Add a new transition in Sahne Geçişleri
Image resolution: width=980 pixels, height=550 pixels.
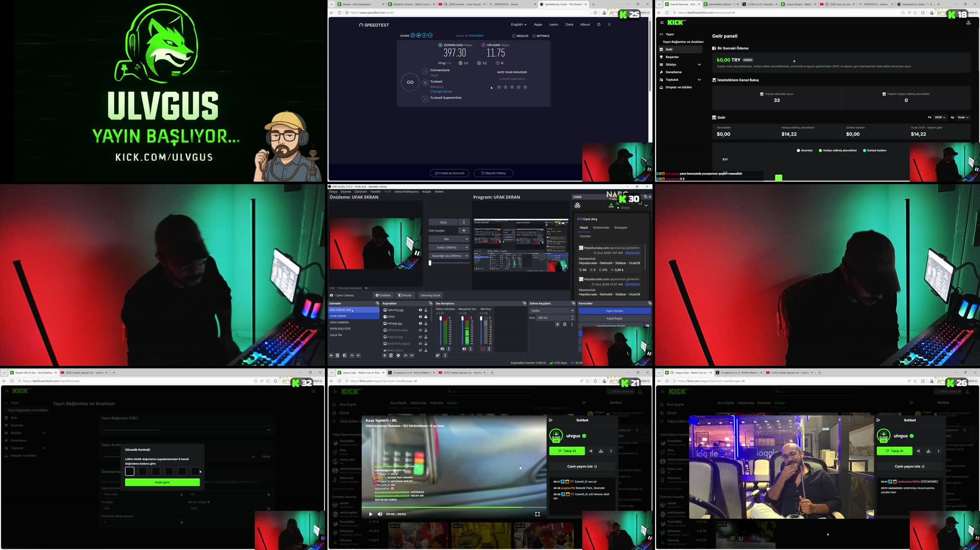558,324
